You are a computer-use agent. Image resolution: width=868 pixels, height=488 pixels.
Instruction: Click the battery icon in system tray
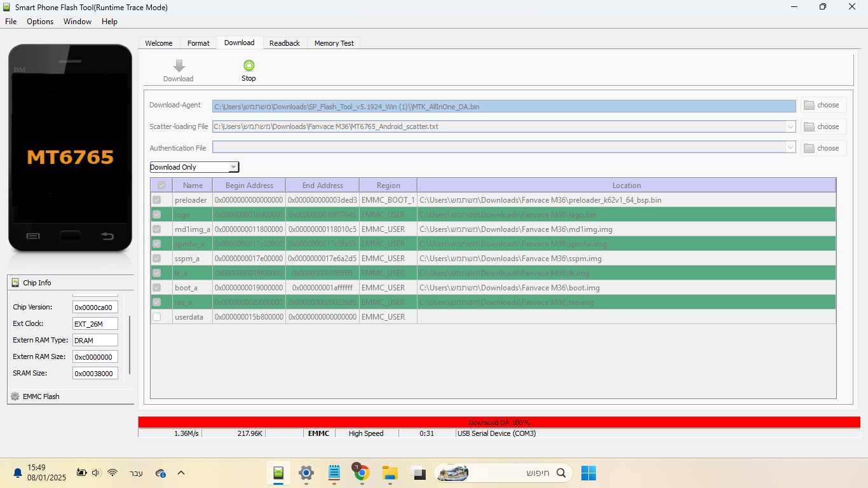coord(81,473)
